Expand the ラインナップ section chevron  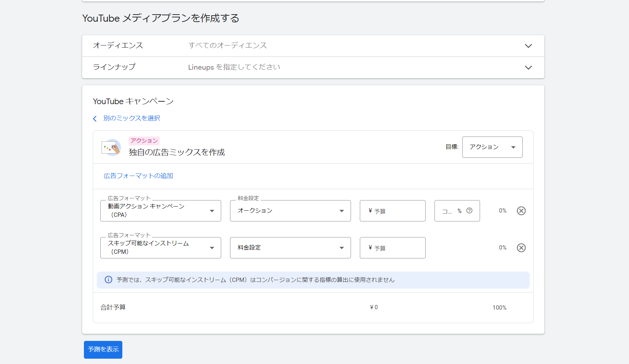click(528, 68)
